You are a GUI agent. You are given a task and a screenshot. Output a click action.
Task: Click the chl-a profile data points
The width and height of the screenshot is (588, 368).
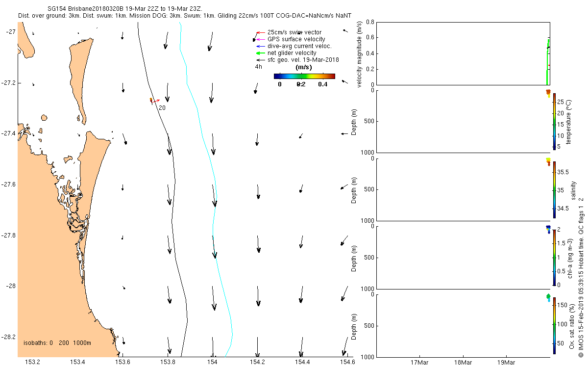pos(548,229)
